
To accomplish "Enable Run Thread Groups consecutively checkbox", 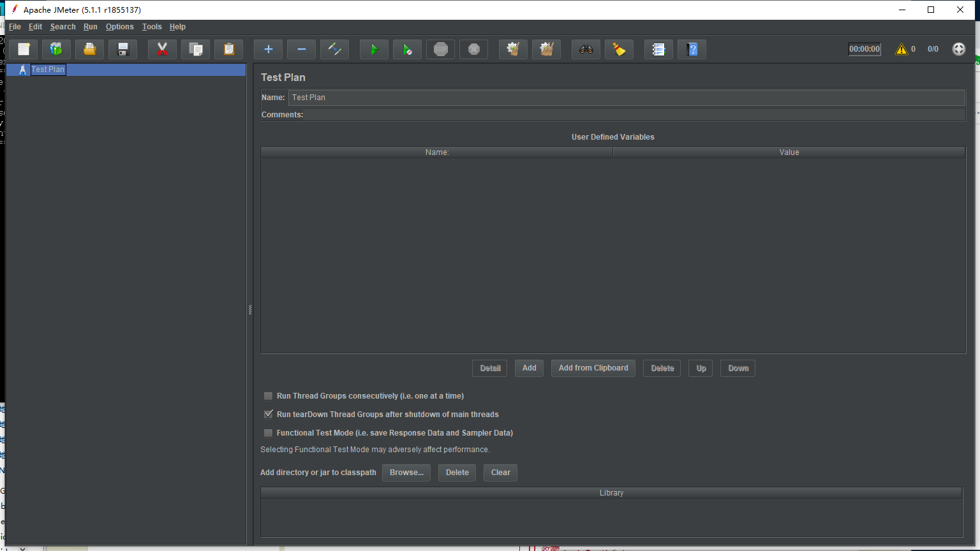I will coord(269,396).
